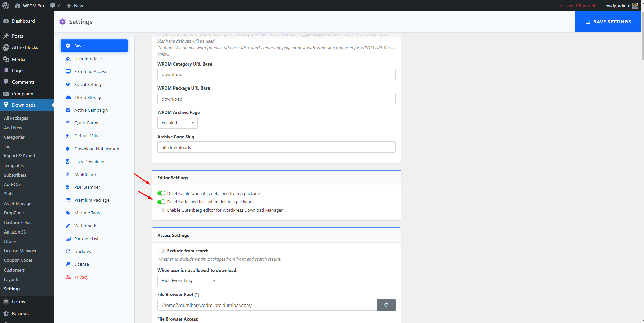Click the Downloads icon in the sidebar
The height and width of the screenshot is (323, 644).
6,105
